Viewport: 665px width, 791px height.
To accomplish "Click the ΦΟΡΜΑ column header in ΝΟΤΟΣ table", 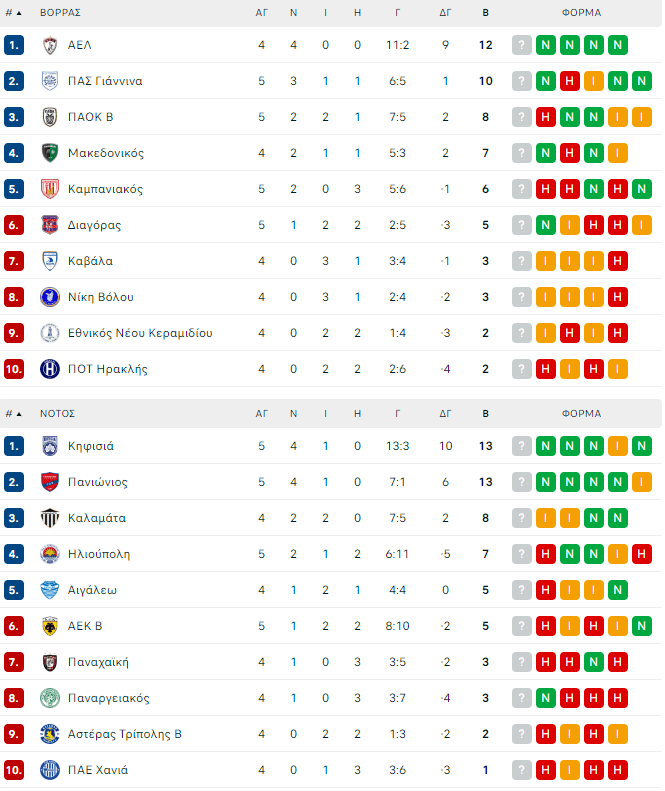I will [x=581, y=413].
